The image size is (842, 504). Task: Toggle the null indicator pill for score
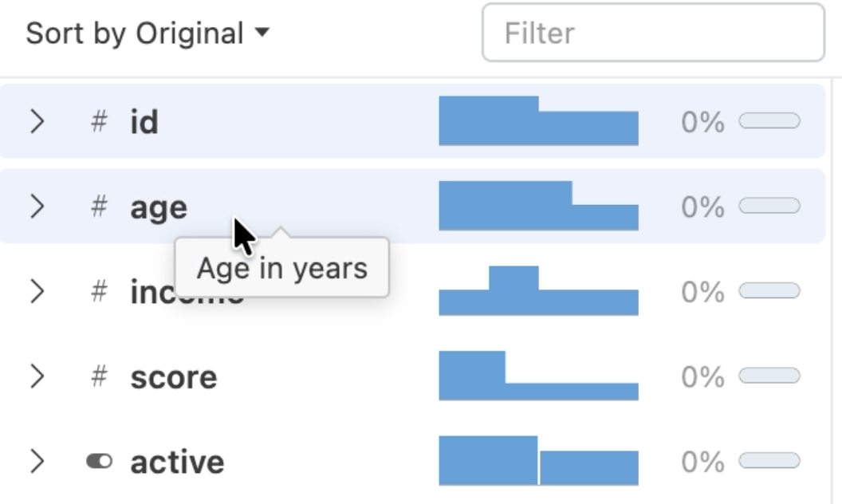[770, 375]
